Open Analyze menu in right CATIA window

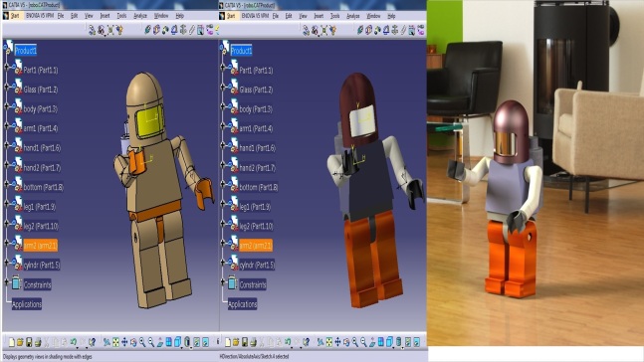click(x=352, y=16)
